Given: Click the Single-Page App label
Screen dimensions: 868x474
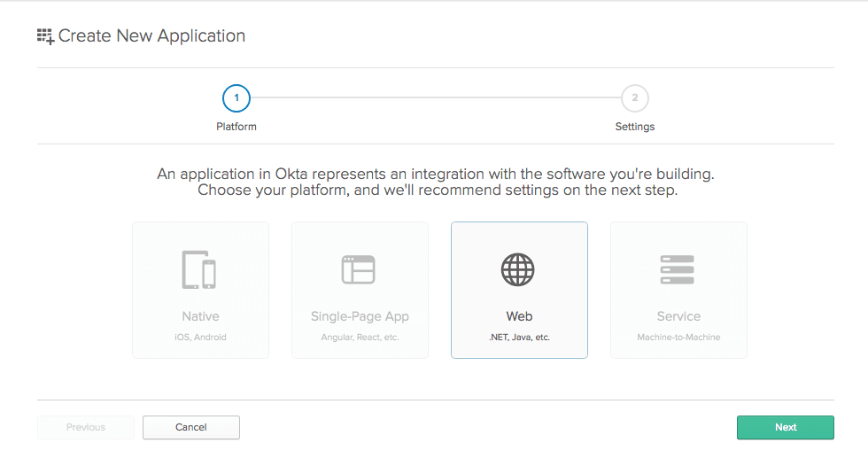Looking at the screenshot, I should pos(360,316).
